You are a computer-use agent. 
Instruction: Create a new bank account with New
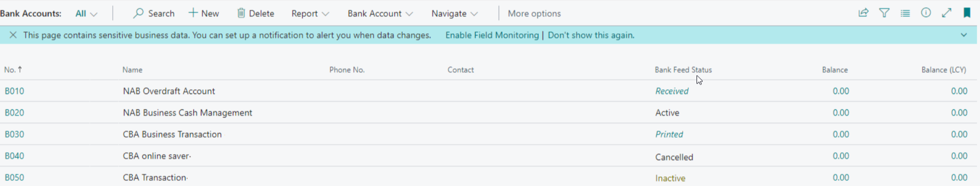(x=203, y=13)
